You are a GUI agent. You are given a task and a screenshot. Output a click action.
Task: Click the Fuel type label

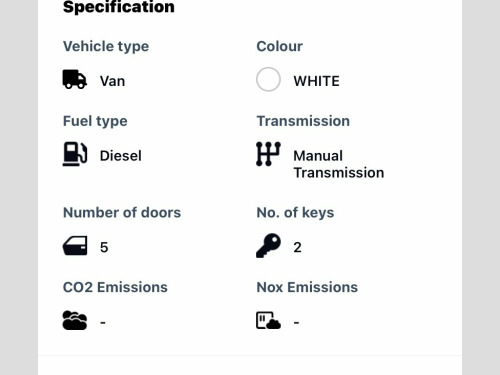coord(95,121)
